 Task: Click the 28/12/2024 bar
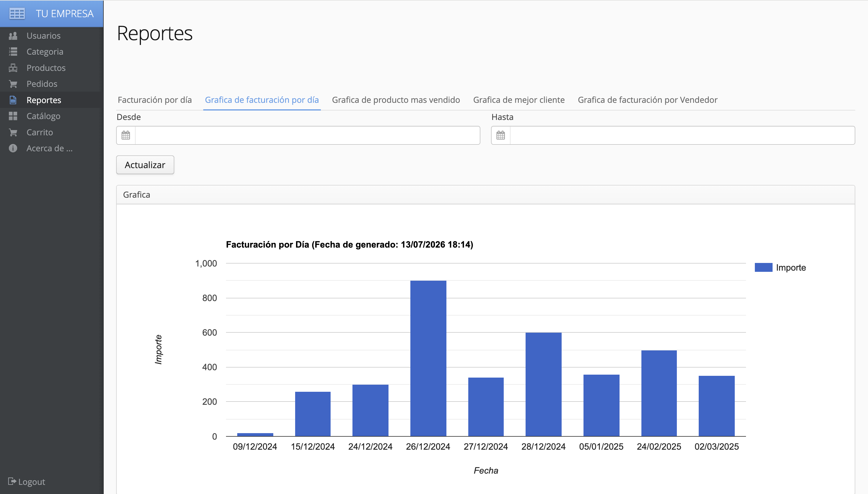543,384
